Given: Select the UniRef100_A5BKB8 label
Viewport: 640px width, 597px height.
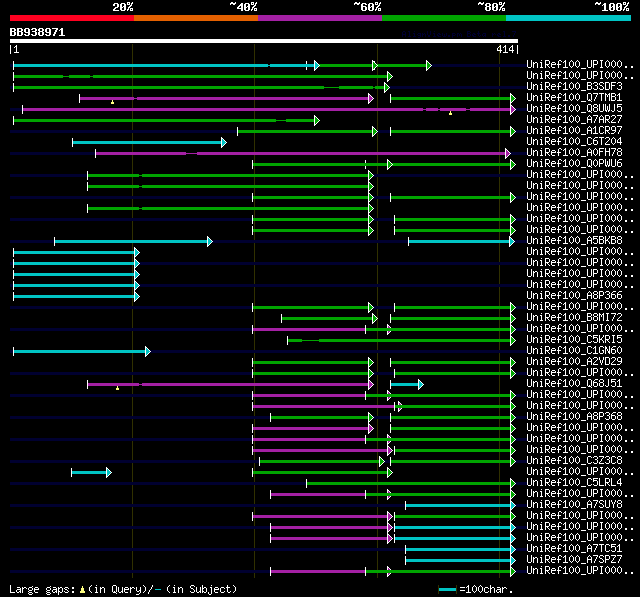Looking at the screenshot, I should [x=574, y=241].
